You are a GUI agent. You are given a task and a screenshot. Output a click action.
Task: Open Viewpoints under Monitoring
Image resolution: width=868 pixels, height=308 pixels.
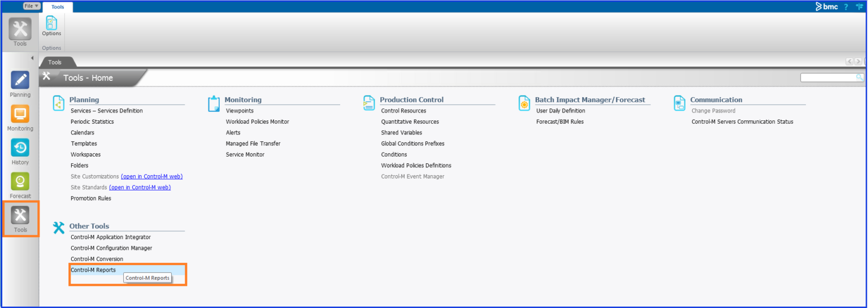click(x=240, y=111)
